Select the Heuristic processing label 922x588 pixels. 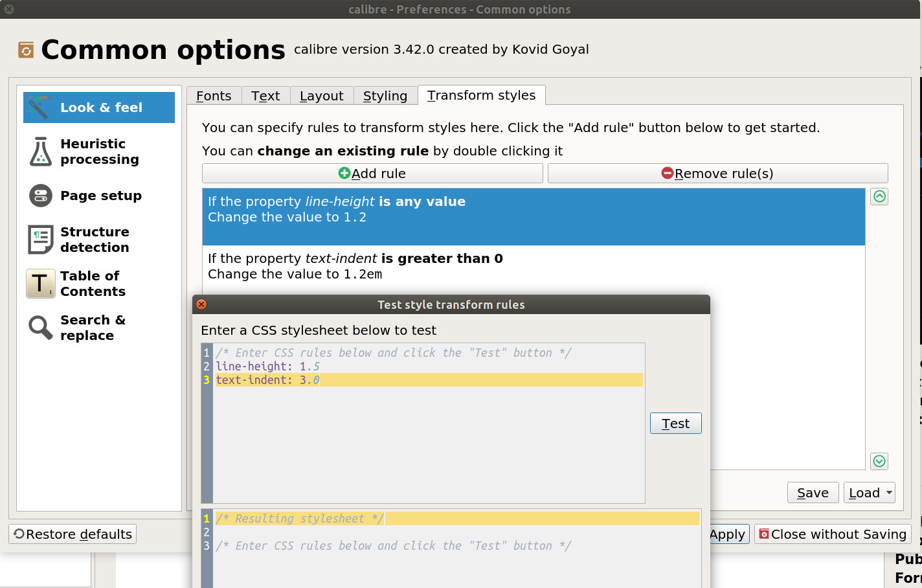coord(100,152)
